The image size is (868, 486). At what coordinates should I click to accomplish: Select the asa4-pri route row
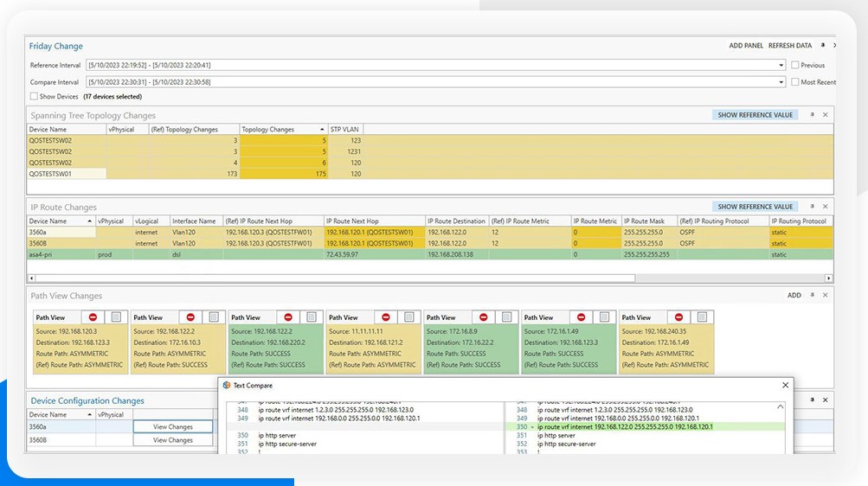(429, 255)
